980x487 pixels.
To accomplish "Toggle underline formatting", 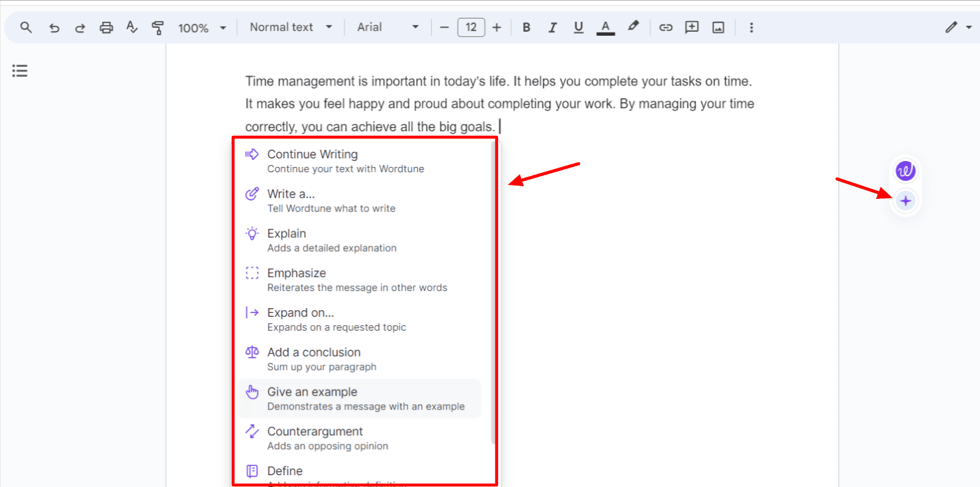I will tap(579, 28).
